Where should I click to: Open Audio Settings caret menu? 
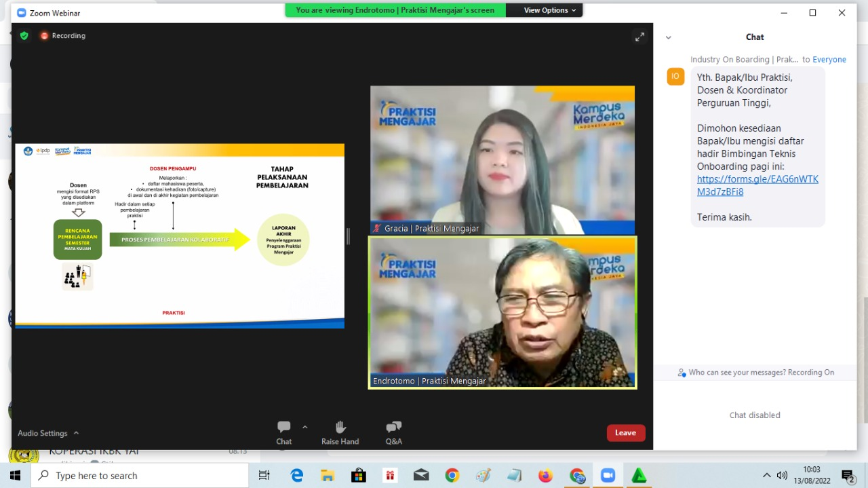tap(76, 433)
